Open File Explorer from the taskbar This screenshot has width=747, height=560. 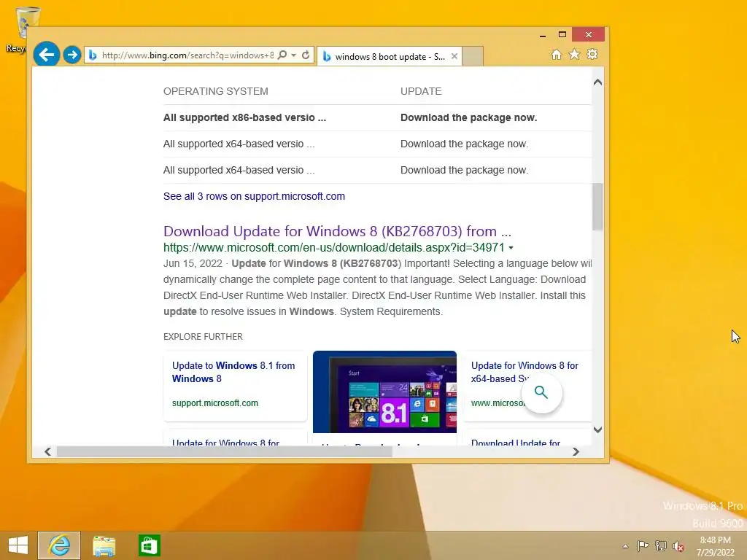(x=104, y=545)
